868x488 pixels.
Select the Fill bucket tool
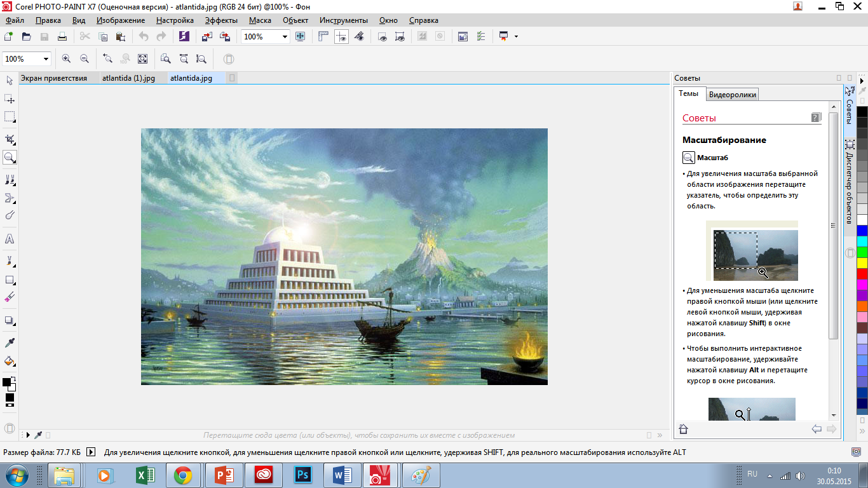[10, 361]
